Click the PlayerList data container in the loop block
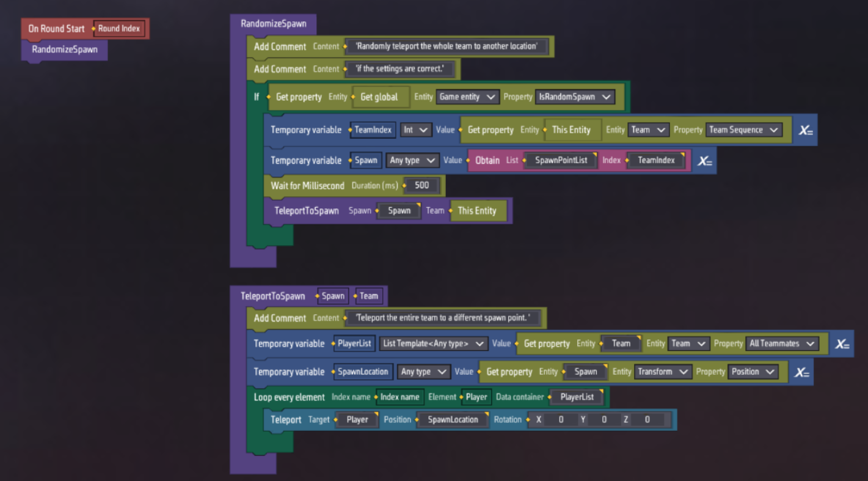The height and width of the screenshot is (481, 868). click(577, 397)
